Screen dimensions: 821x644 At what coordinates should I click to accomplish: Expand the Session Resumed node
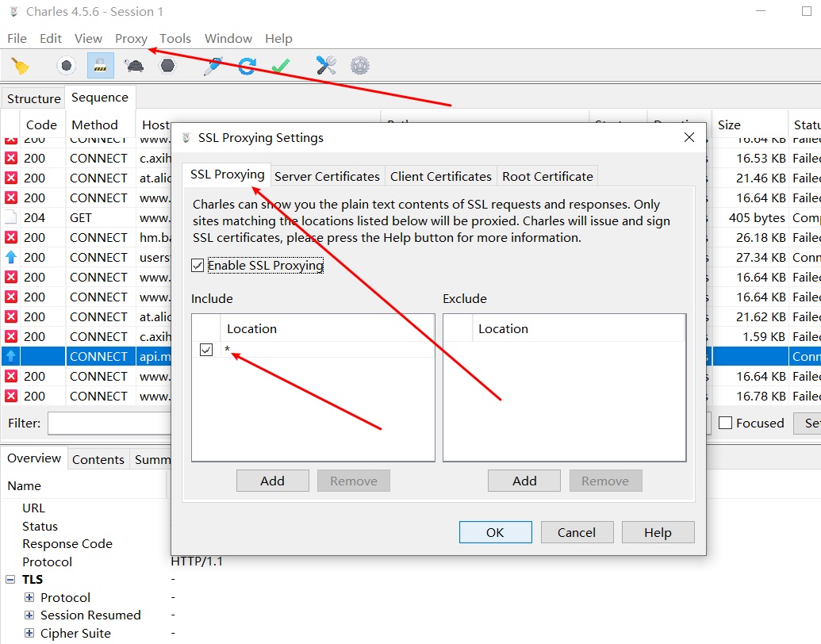[29, 615]
